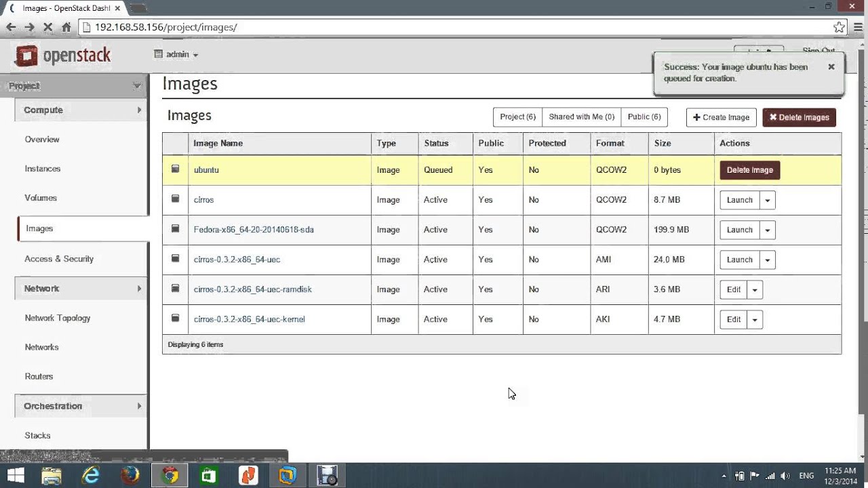
Task: Launch the cirros image
Action: pyautogui.click(x=739, y=200)
